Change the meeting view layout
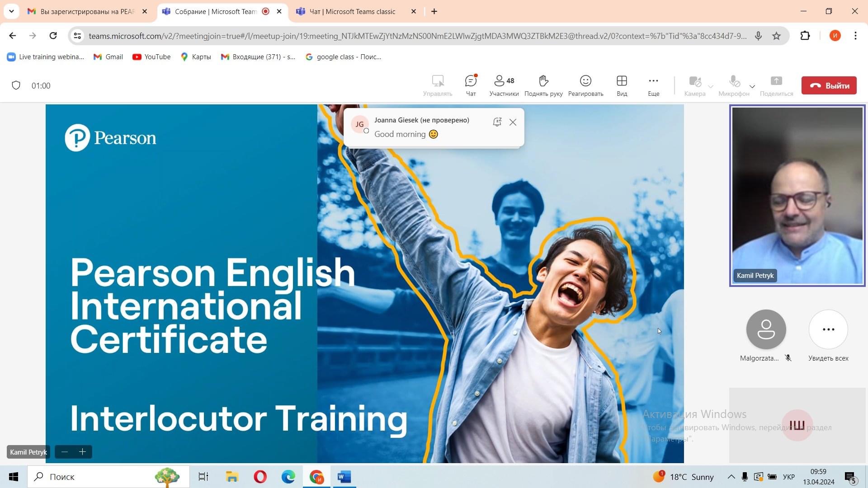 click(x=622, y=85)
